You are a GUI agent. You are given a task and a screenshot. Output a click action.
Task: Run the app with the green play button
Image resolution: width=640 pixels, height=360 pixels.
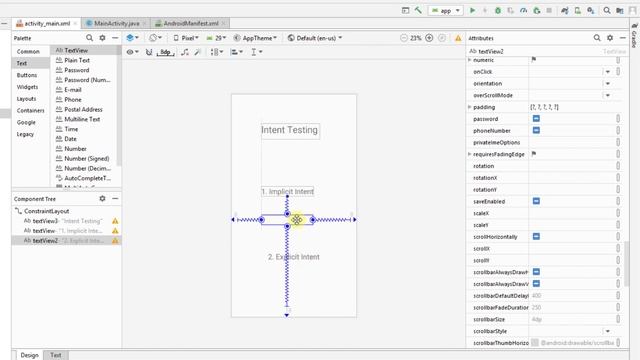[472, 10]
